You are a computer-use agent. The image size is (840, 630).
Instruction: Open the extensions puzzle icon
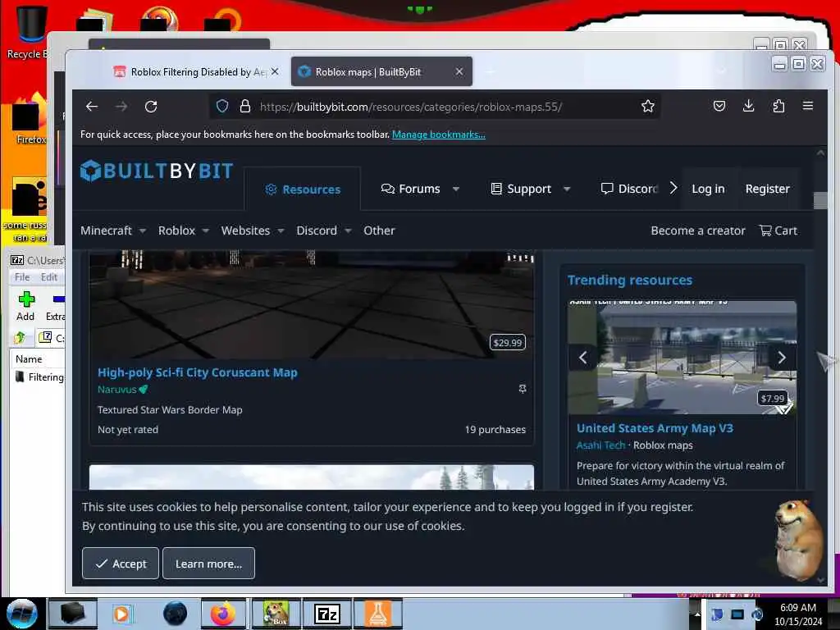[778, 106]
